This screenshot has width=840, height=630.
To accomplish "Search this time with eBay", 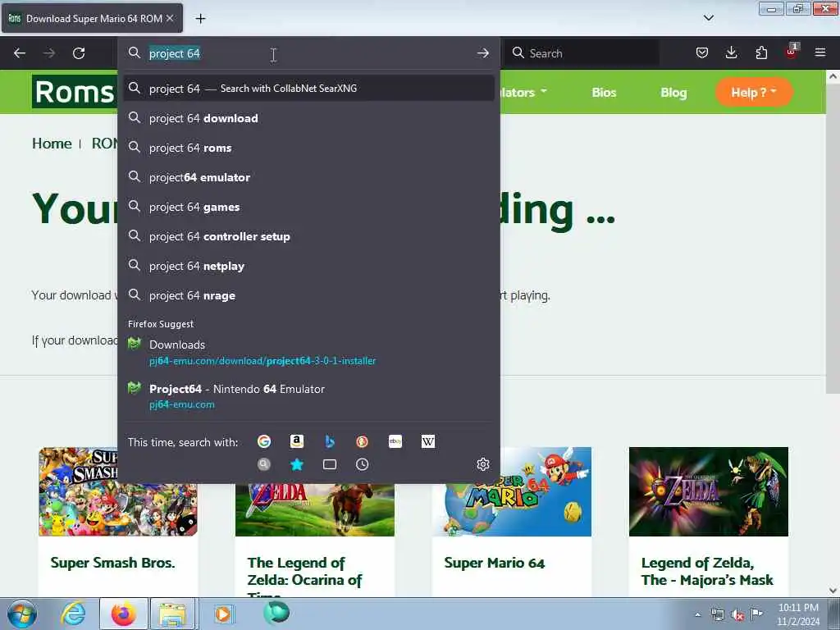I will point(395,441).
